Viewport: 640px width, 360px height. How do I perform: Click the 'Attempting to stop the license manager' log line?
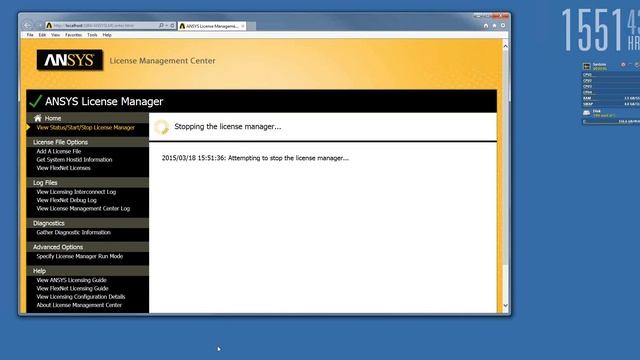pos(255,158)
